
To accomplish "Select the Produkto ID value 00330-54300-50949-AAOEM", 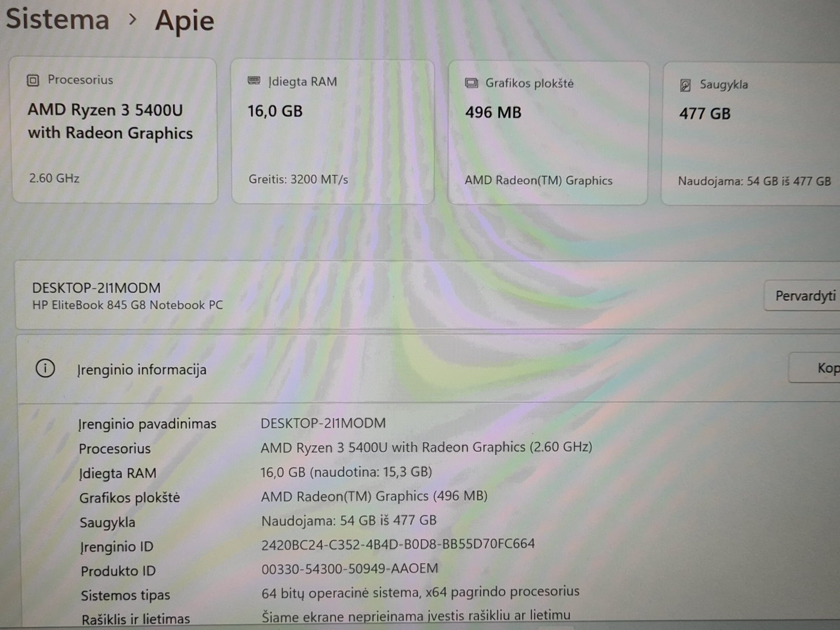I will tap(350, 569).
